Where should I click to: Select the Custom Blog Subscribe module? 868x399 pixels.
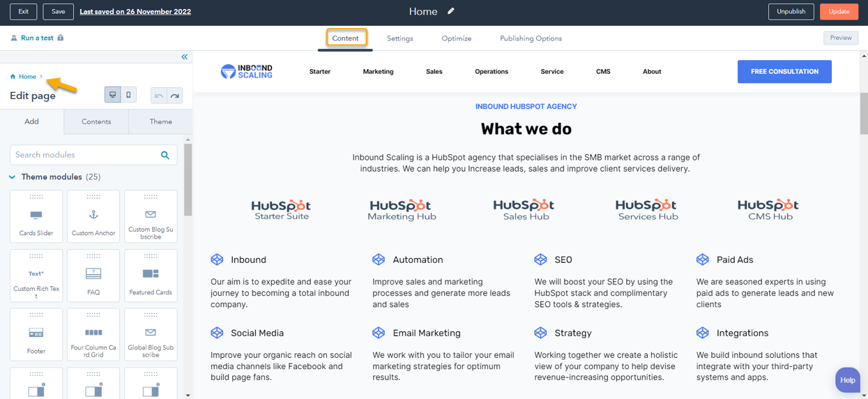point(151,216)
